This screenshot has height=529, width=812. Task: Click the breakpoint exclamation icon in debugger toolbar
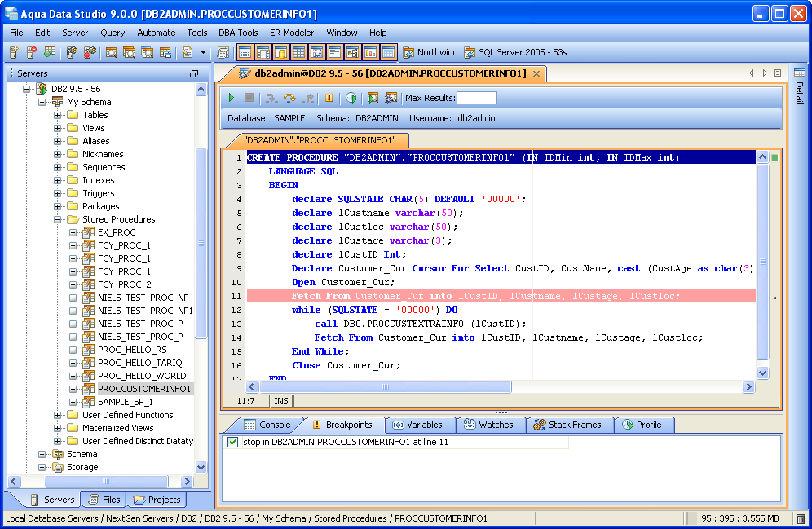pos(329,98)
